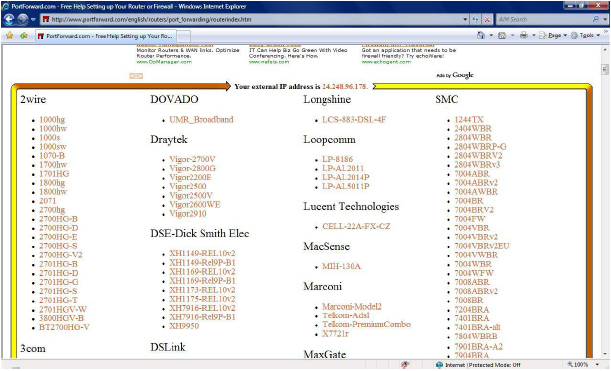Click the Internet zone globe icon in status bar

pos(440,365)
